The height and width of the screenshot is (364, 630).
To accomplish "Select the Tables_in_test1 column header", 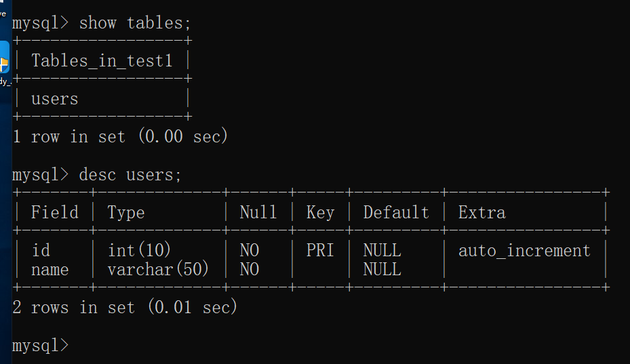I will pos(102,61).
